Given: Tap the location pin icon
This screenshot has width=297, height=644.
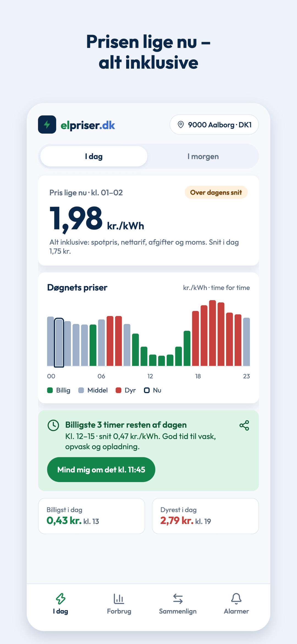Looking at the screenshot, I should coord(181,125).
